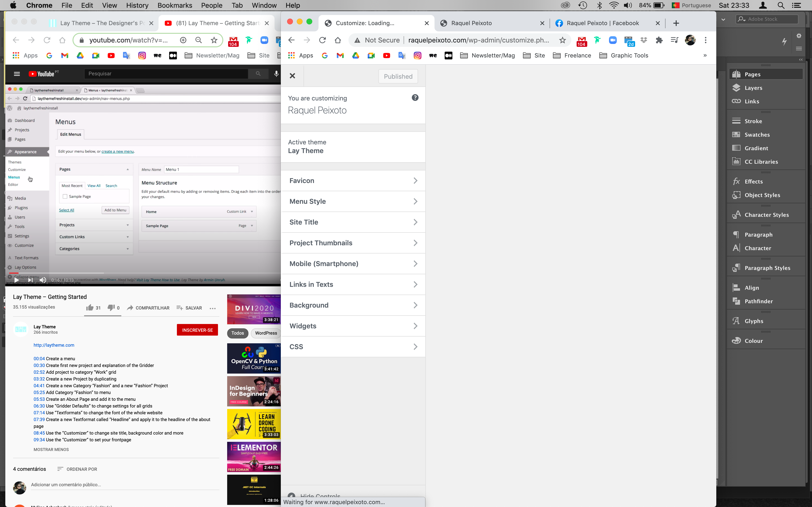The image size is (812, 507).
Task: Open the Glyphs panel icon
Action: [x=736, y=321]
